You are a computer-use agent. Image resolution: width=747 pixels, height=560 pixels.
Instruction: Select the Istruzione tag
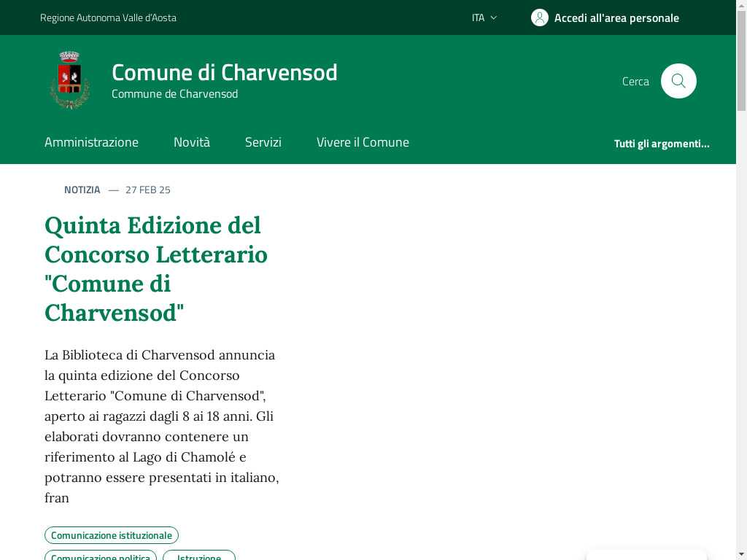[x=199, y=555]
